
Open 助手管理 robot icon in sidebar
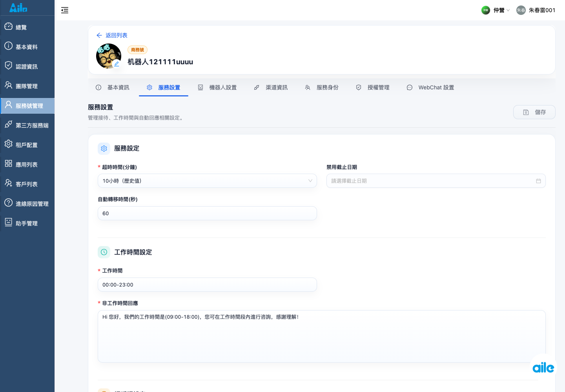click(x=8, y=222)
